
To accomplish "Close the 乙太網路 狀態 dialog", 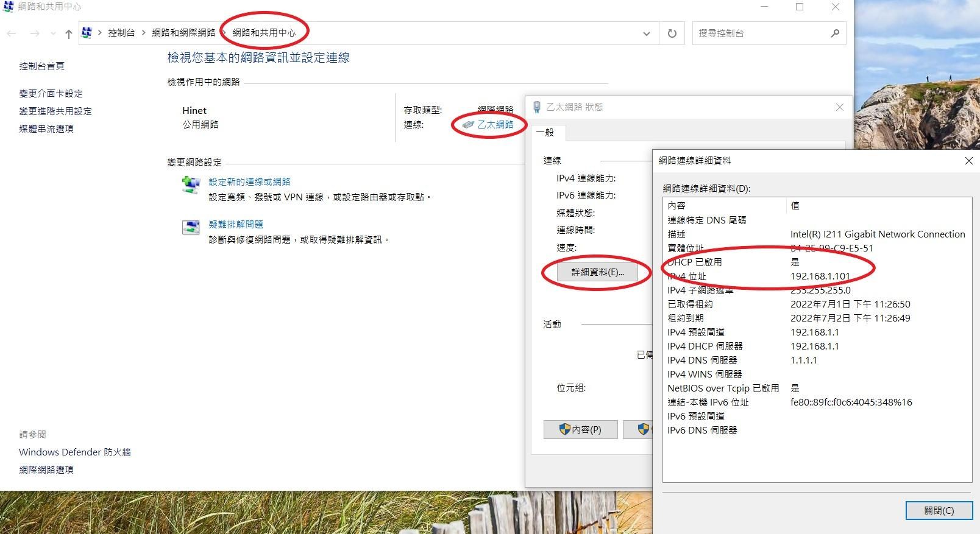I will pyautogui.click(x=839, y=107).
